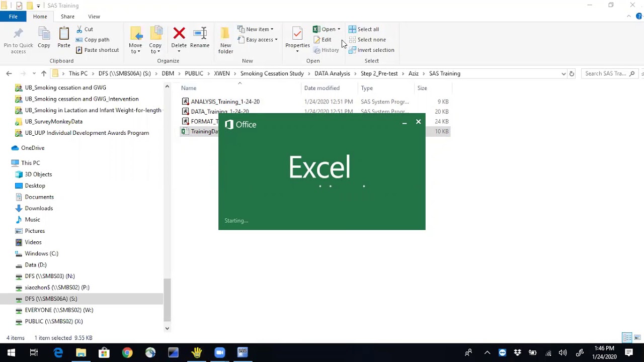The width and height of the screenshot is (644, 362).
Task: Select OneDrive in the navigation pane
Action: tap(33, 148)
